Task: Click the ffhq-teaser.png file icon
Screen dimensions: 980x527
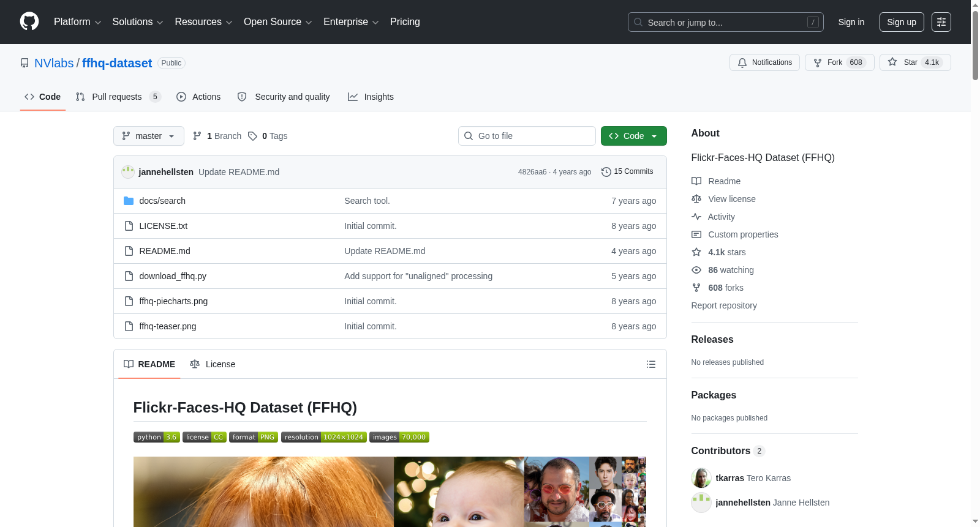Action: point(129,326)
